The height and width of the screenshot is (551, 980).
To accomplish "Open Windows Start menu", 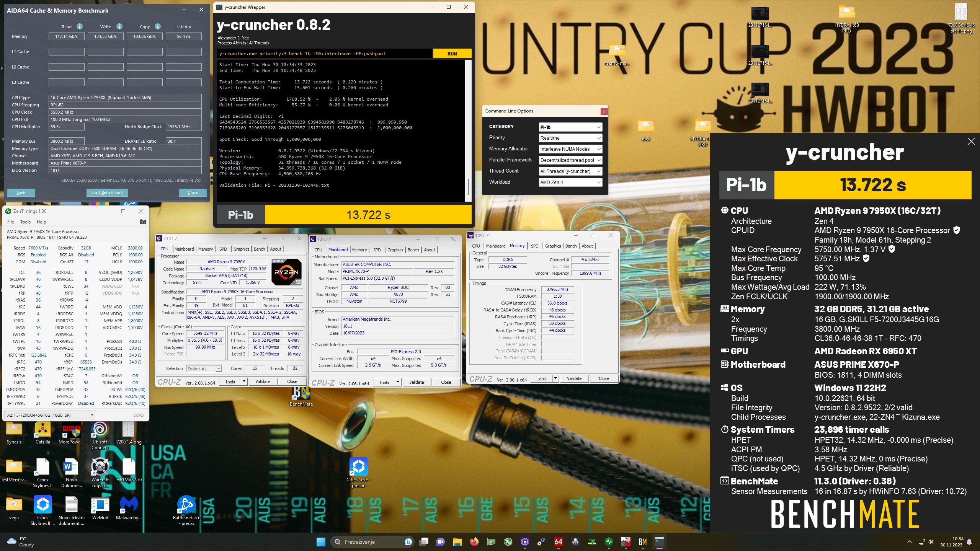I will [321, 542].
